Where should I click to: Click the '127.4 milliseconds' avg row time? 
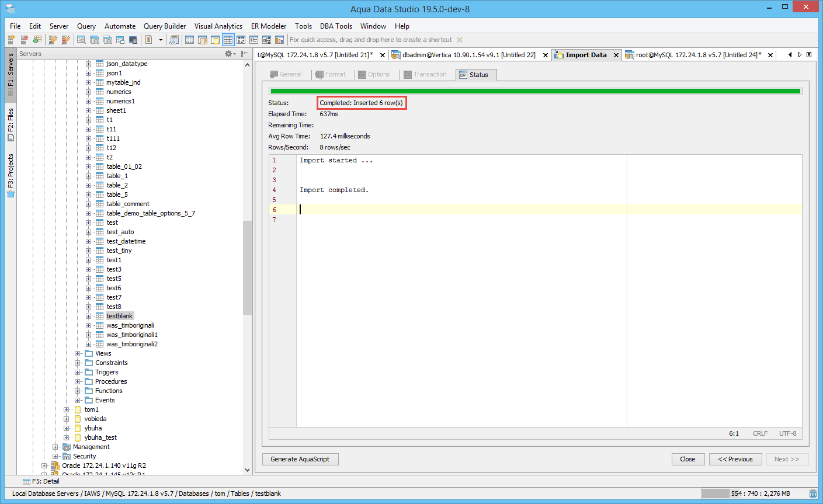click(x=345, y=136)
